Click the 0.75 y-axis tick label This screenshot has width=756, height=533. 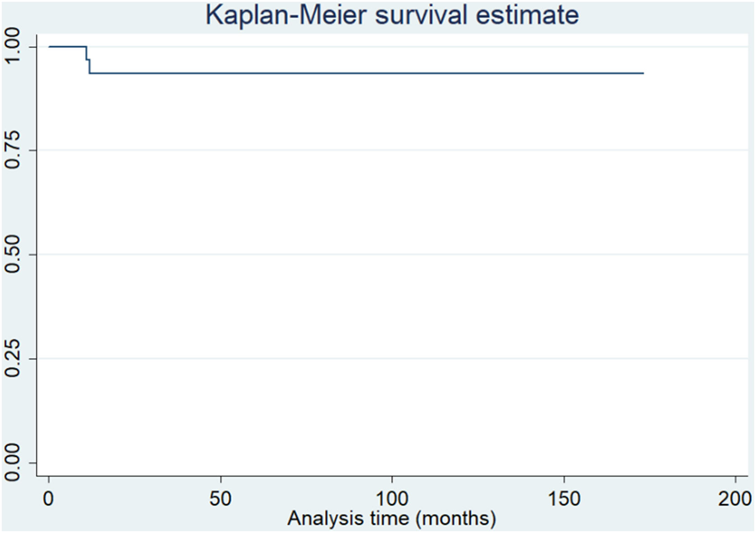[12, 150]
